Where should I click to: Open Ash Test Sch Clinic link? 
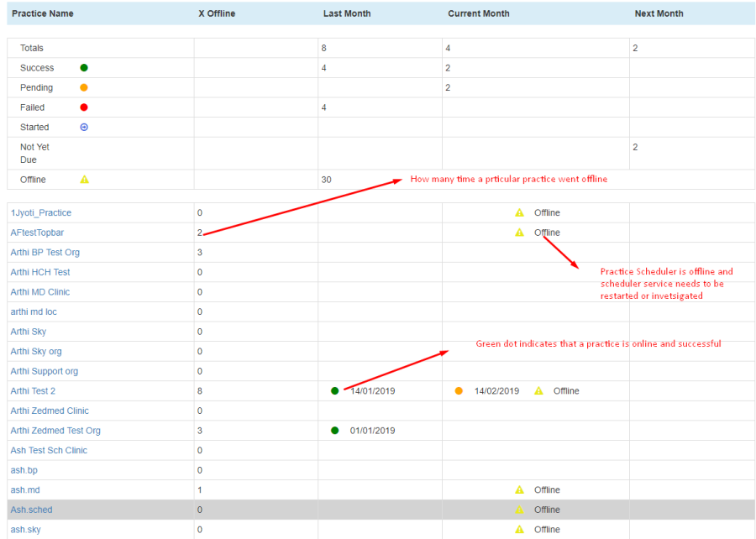point(50,450)
